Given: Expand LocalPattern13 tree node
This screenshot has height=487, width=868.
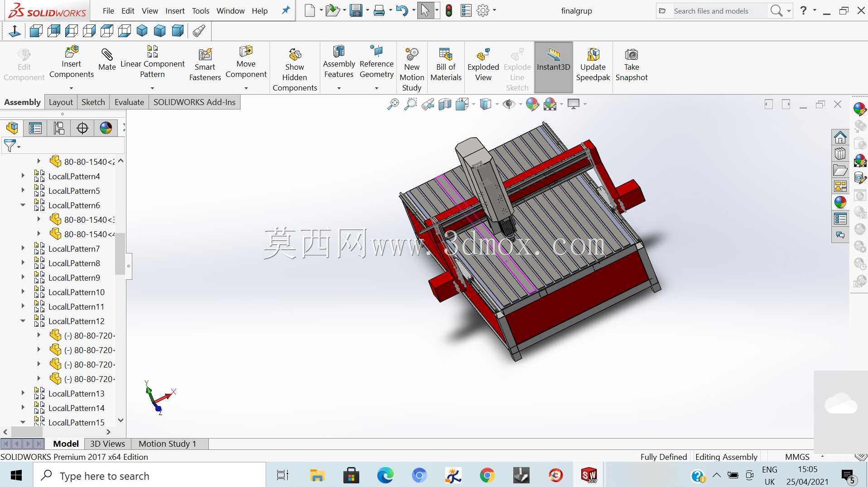Looking at the screenshot, I should [23, 393].
